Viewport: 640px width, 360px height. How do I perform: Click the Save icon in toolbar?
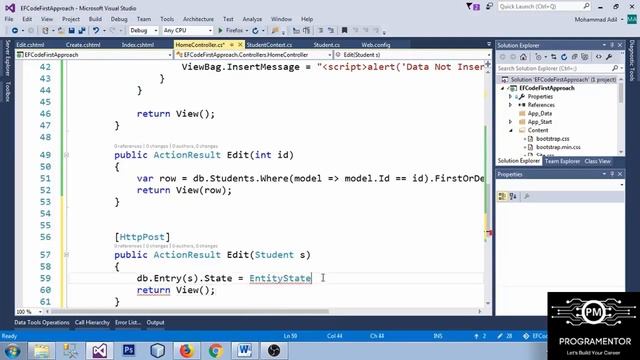(71, 31)
